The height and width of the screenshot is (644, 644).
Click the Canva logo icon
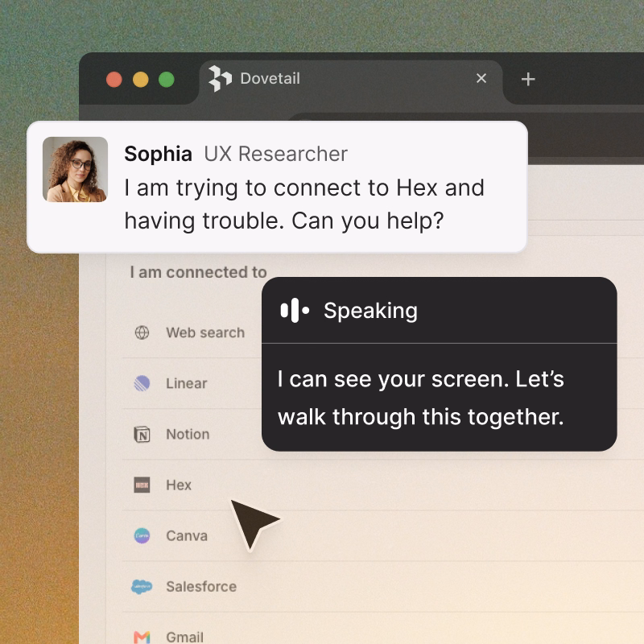(142, 535)
